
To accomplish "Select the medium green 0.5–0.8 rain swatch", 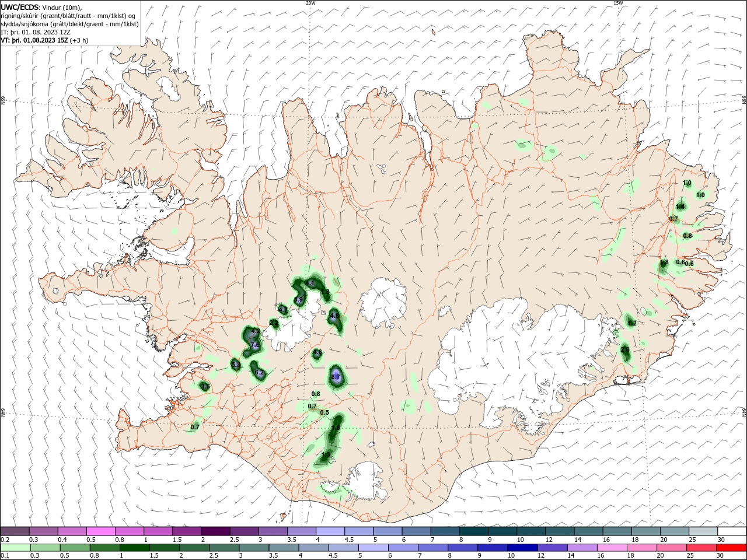I will tap(75, 548).
